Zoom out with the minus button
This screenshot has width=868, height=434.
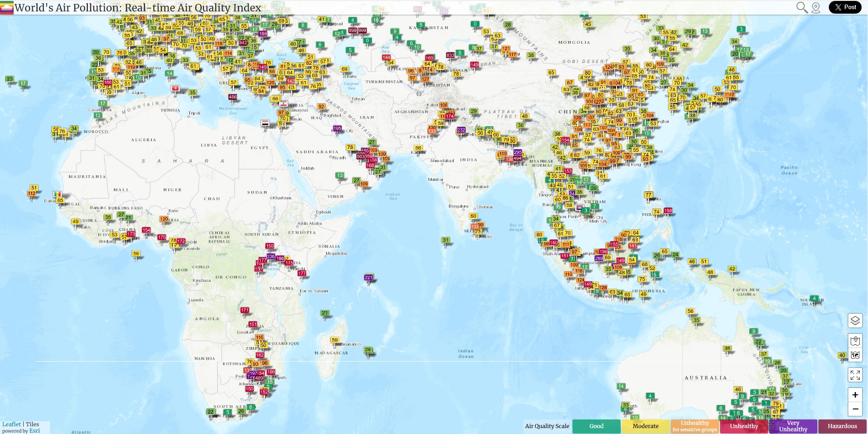pos(855,409)
